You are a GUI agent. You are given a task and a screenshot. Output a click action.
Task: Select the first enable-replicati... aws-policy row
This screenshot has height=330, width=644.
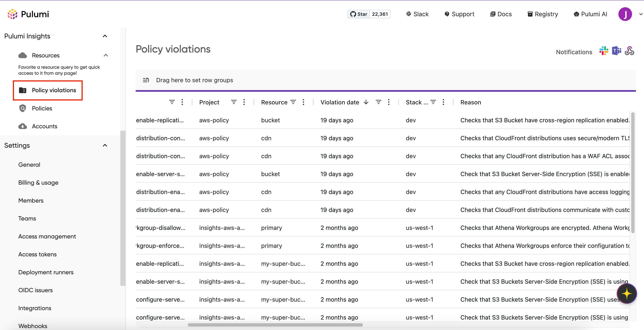[383, 120]
